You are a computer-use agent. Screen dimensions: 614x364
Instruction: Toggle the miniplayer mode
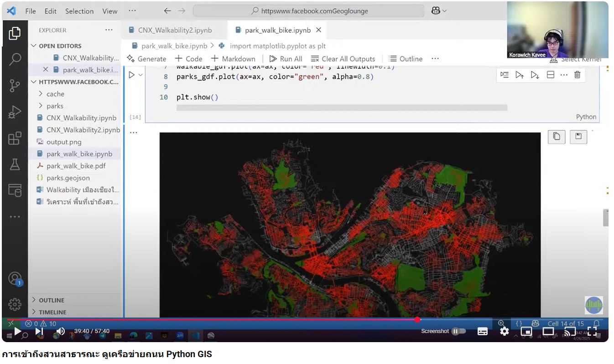coord(526,331)
